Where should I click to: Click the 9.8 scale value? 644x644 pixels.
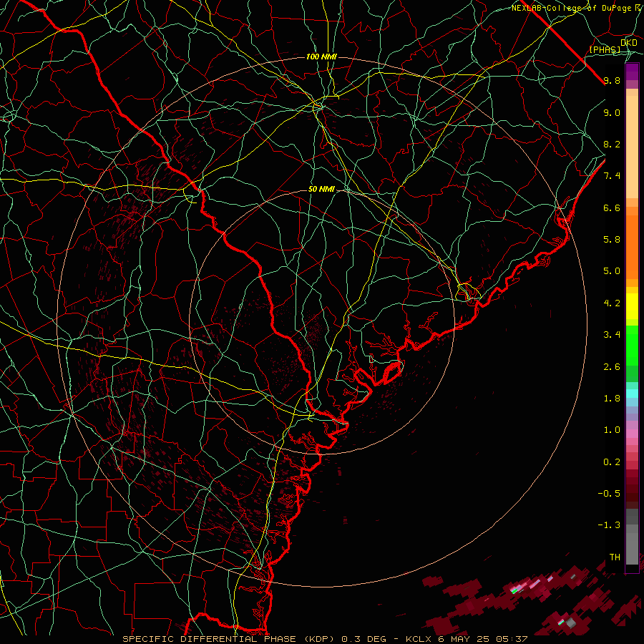coord(612,80)
